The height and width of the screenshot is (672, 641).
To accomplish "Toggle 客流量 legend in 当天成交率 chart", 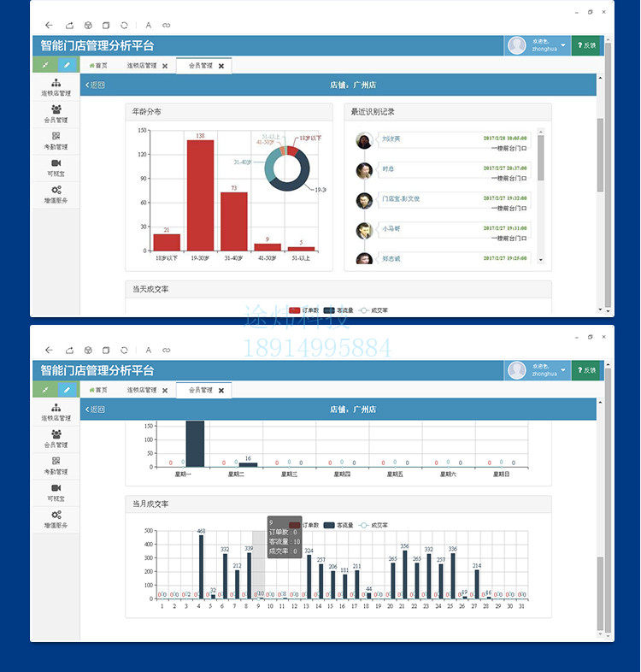I will tap(338, 310).
